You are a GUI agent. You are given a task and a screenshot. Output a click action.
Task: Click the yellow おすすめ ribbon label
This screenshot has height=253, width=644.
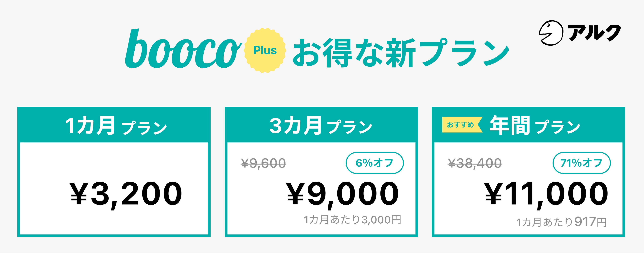pyautogui.click(x=461, y=125)
